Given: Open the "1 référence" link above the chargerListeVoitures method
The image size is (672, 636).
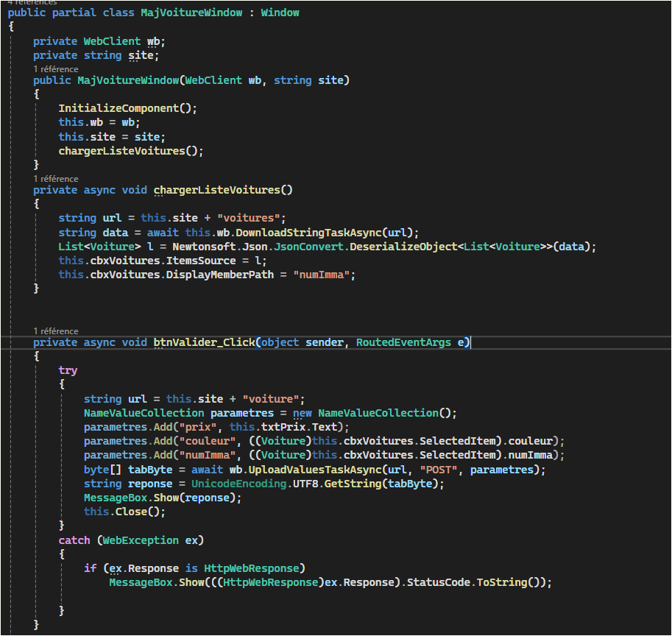Looking at the screenshot, I should click(56, 178).
